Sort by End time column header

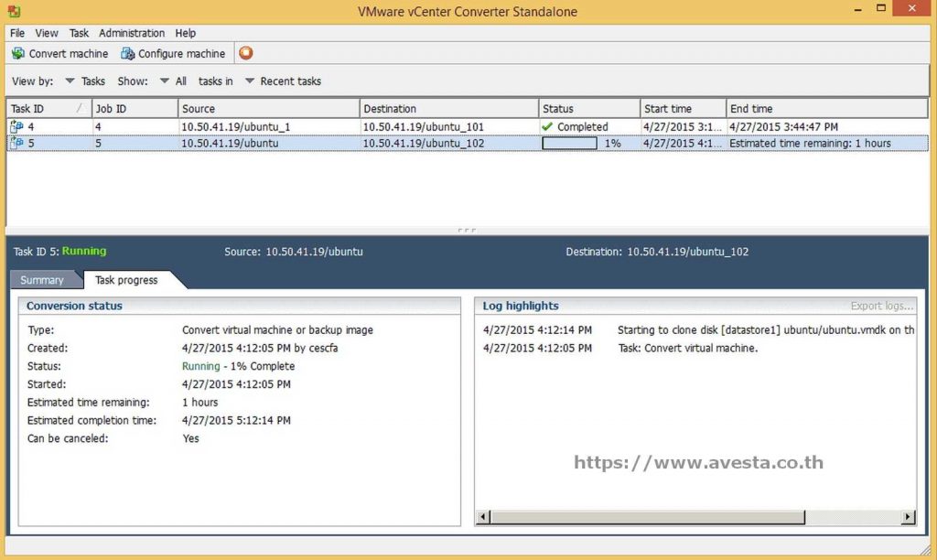827,108
